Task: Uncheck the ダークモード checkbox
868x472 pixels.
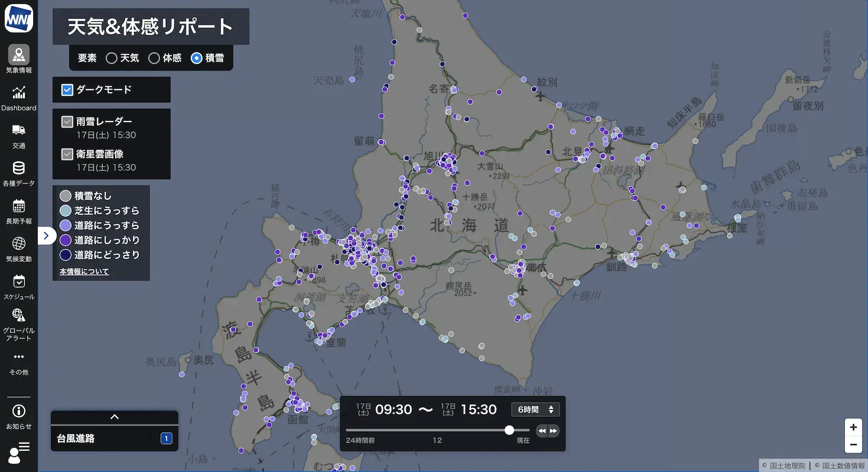Action: coord(67,90)
